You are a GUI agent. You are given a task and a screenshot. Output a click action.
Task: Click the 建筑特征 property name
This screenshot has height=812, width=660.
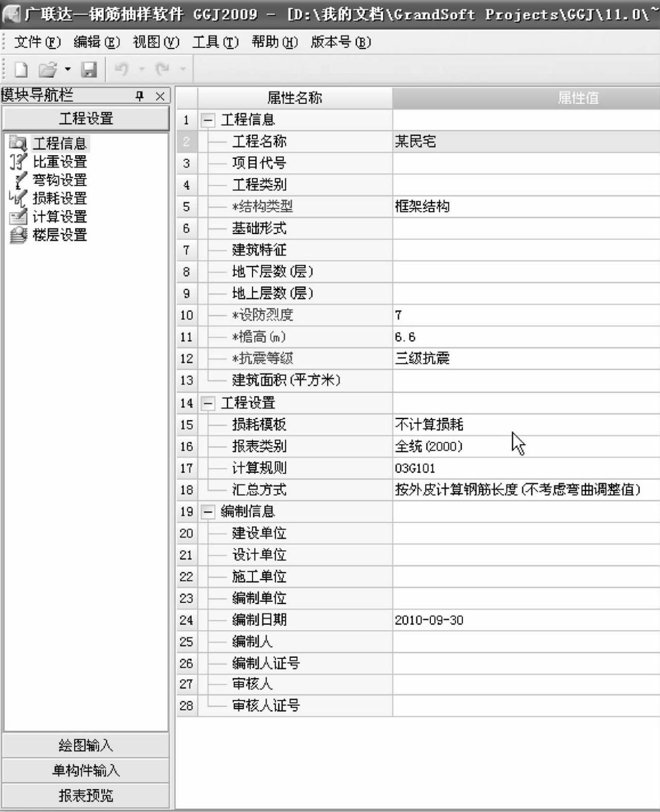pos(259,250)
